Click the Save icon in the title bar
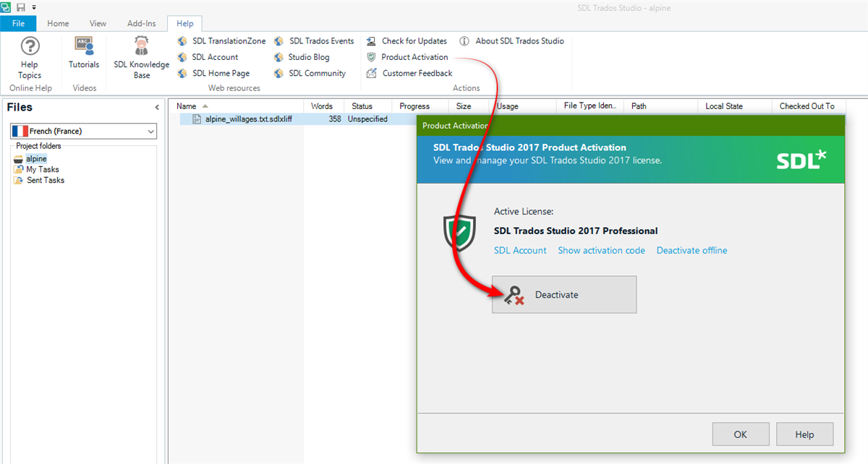This screenshot has width=868, height=464. [x=21, y=6]
